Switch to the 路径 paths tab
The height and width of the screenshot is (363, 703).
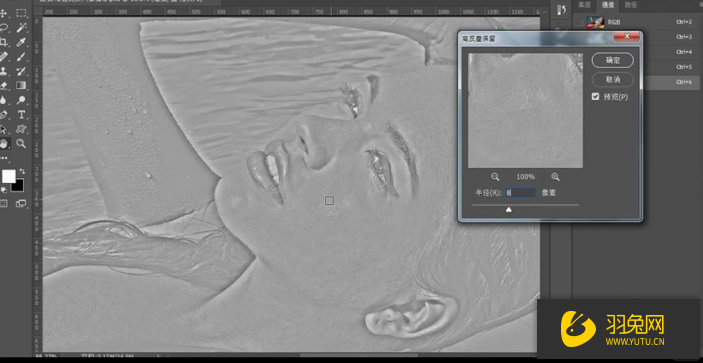click(631, 5)
